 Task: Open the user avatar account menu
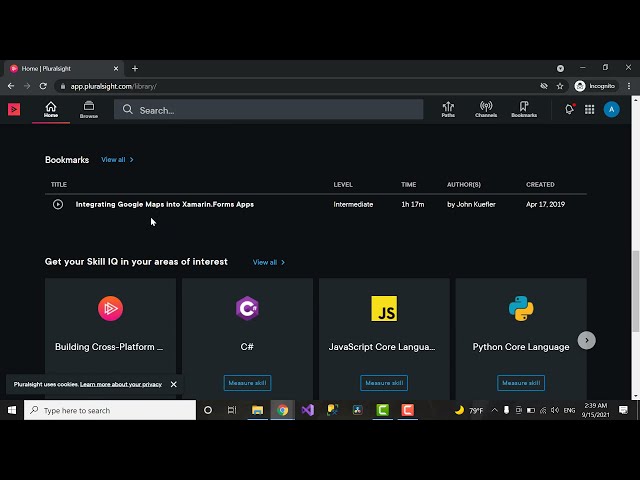tap(611, 109)
